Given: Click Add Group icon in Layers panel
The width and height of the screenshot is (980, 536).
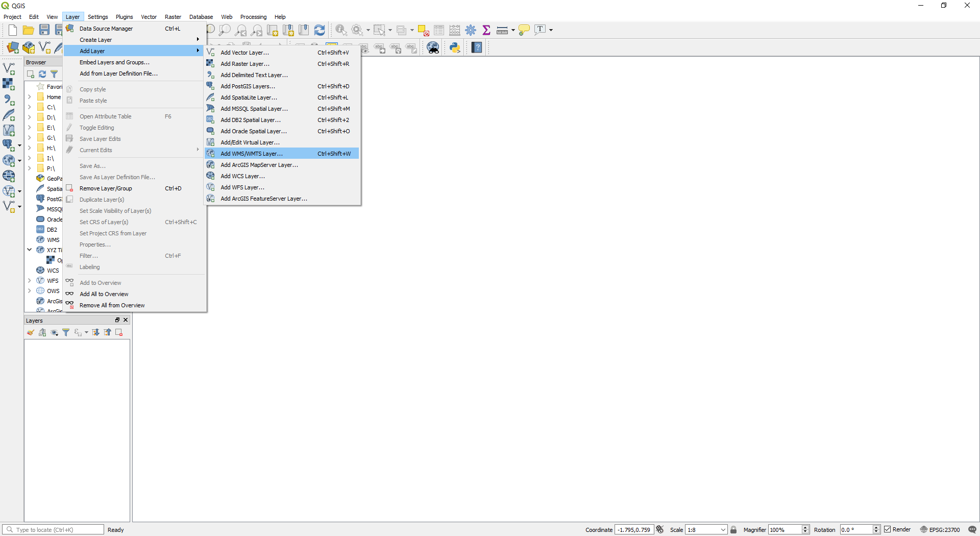Looking at the screenshot, I should click(x=42, y=332).
